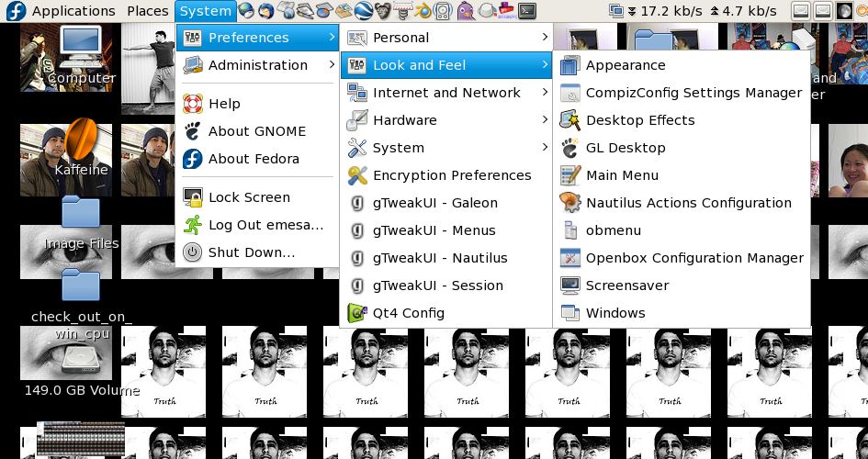
Task: Open check_out_on_win_cpu folder
Action: pos(81,303)
